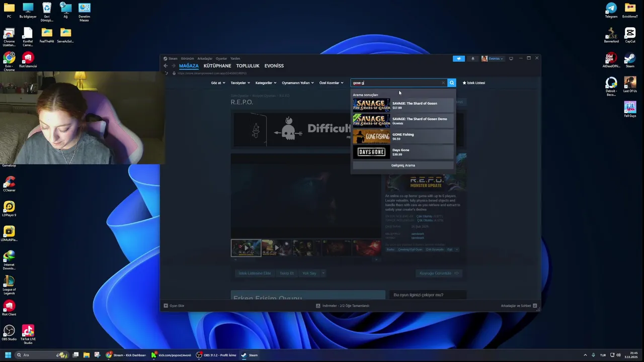The image size is (644, 362).
Task: Switch to OBS 31.1.2 taskbar window
Action: [216, 355]
